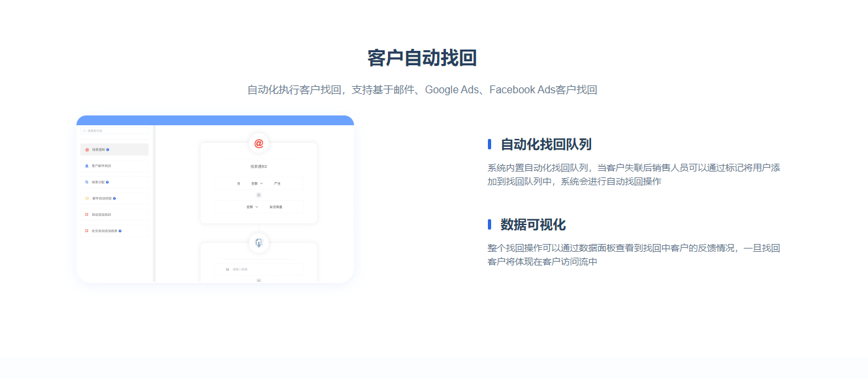Click help icon next to 邮件自动收取
This screenshot has width=868, height=379.
[114, 198]
